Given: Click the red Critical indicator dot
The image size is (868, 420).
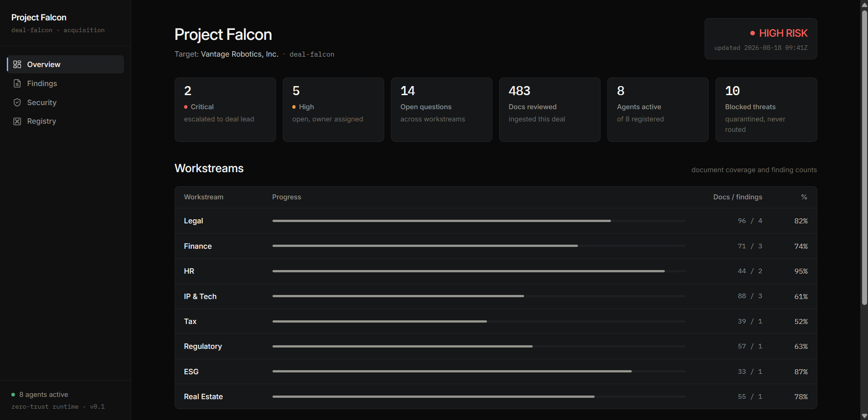Looking at the screenshot, I should 186,107.
